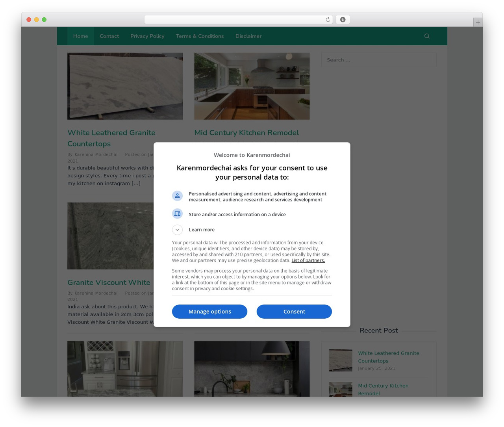
Task: Go to the Contact page
Action: click(109, 36)
